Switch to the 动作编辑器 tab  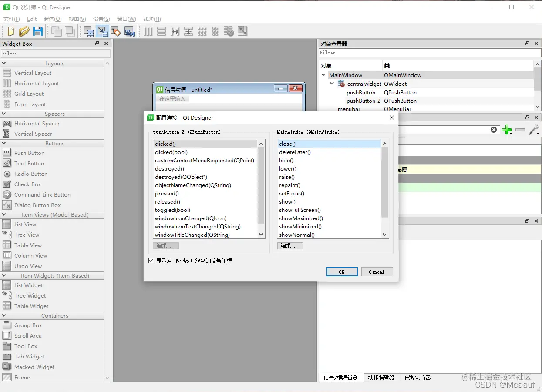coord(381,378)
